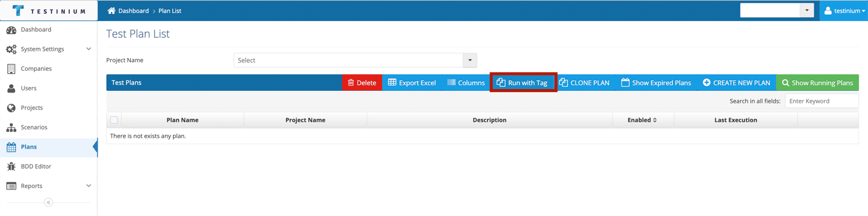Click the plus icon on CREATE NEW PLAN
The image size is (868, 216).
706,82
